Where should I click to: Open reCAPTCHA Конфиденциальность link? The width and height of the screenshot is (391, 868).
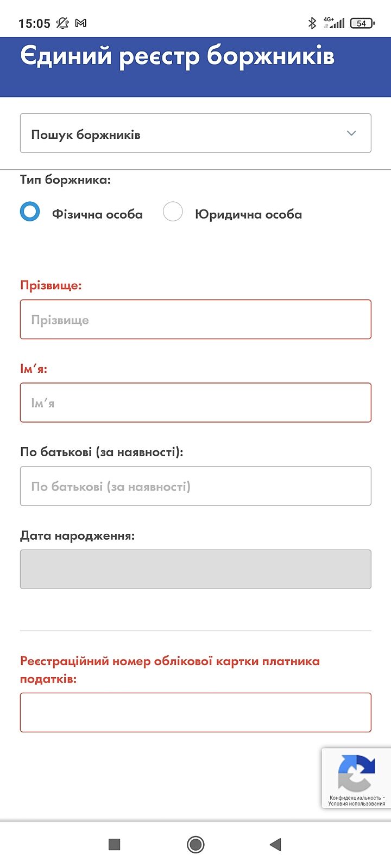[x=355, y=797]
